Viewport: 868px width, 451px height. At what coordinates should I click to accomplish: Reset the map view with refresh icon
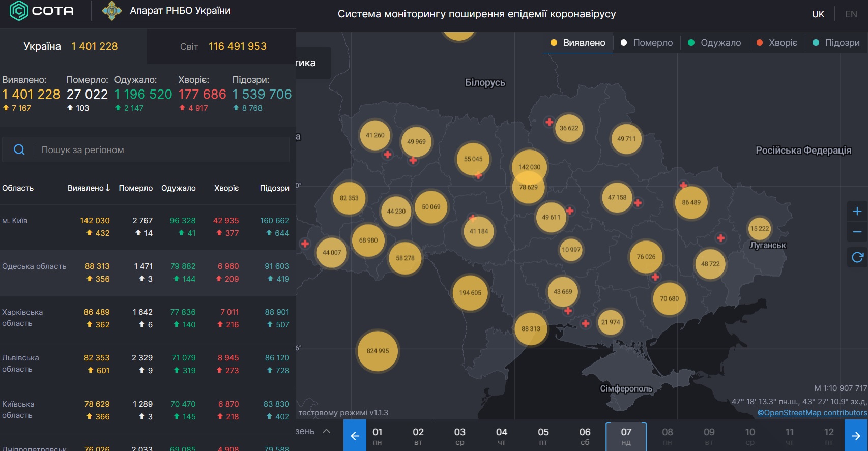point(857,257)
